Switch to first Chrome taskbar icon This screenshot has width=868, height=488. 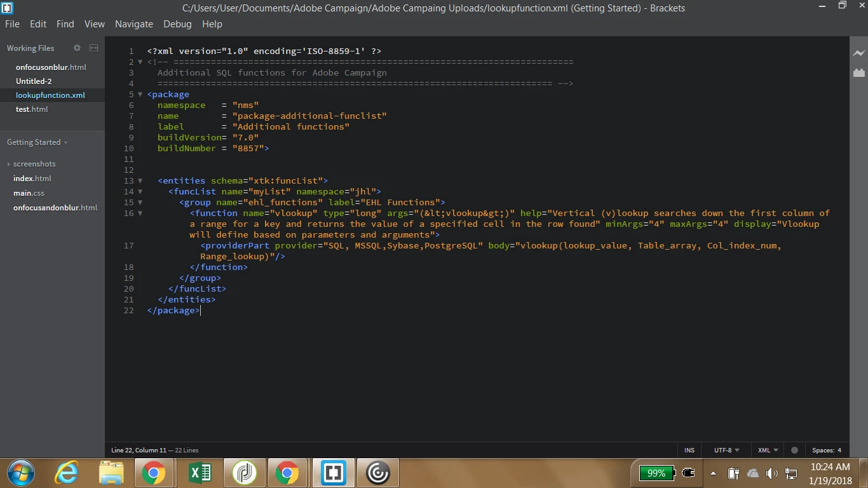pyautogui.click(x=154, y=473)
